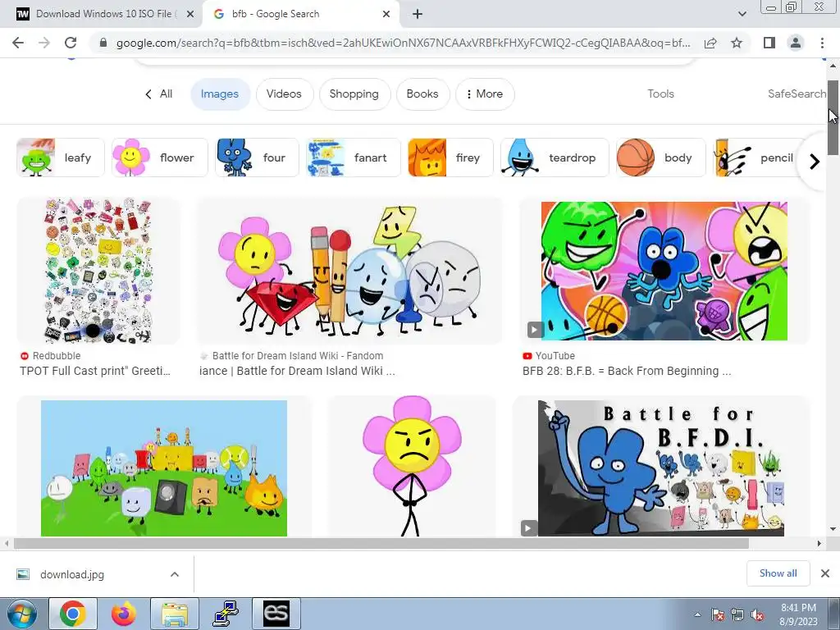Open YouTube source link under BFB 28
Screen dimensions: 840x630
pos(549,356)
